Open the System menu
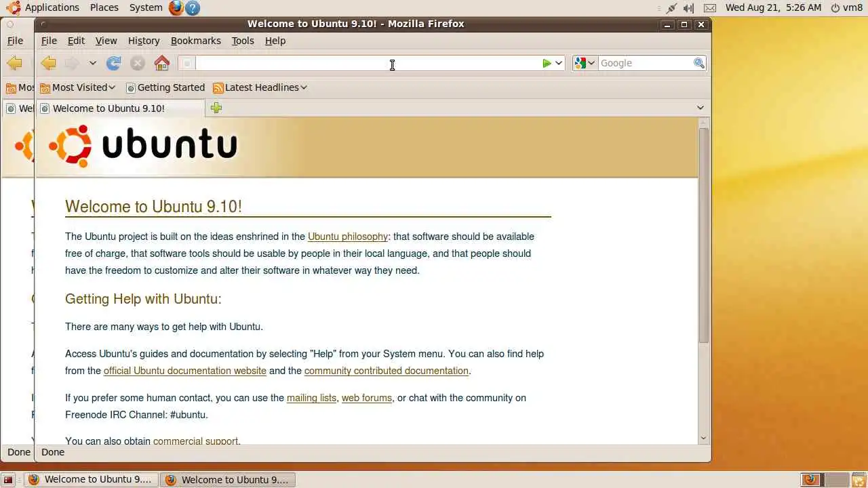The image size is (868, 488). pyautogui.click(x=146, y=7)
